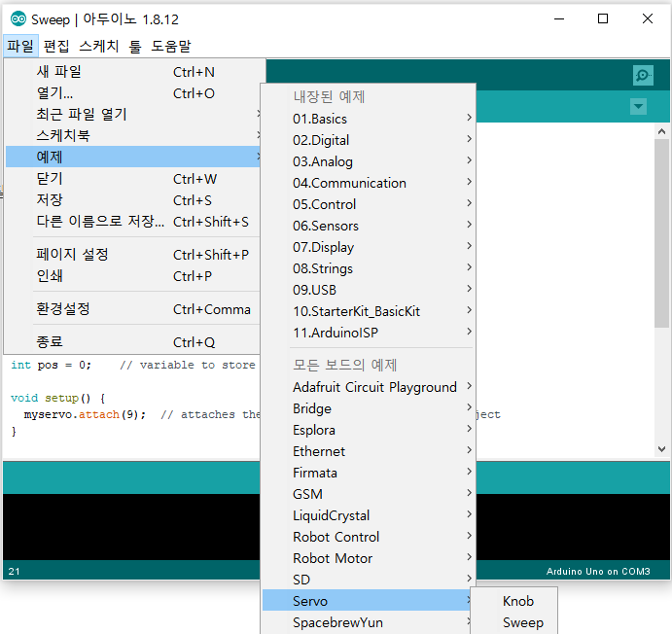Click the int pos = 0; code line

point(51,365)
